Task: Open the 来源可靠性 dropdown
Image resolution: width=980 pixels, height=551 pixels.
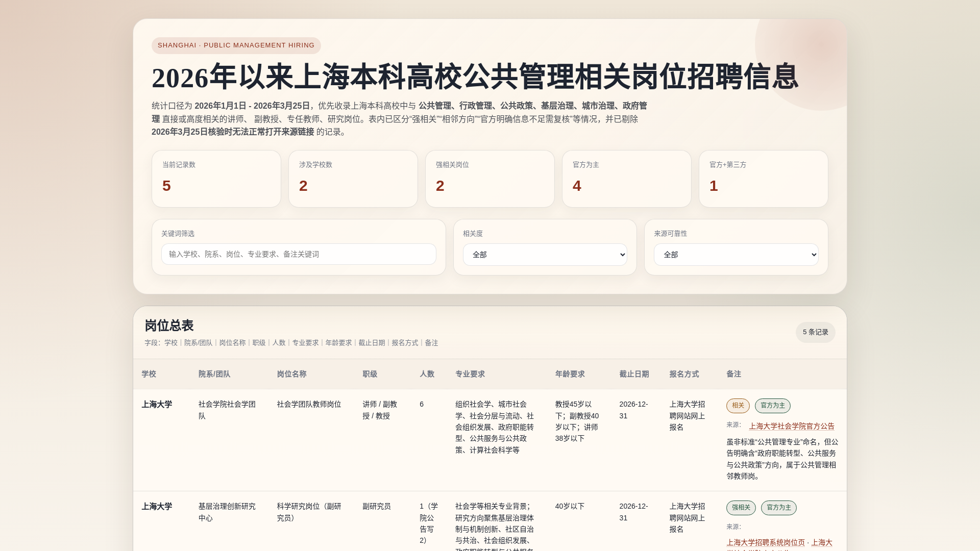Action: point(736,255)
